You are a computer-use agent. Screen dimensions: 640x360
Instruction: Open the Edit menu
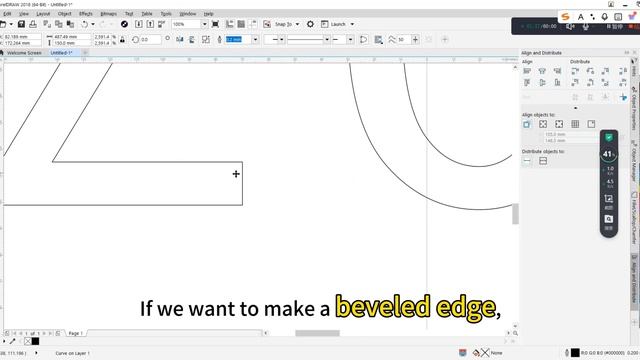pyautogui.click(x=7, y=14)
